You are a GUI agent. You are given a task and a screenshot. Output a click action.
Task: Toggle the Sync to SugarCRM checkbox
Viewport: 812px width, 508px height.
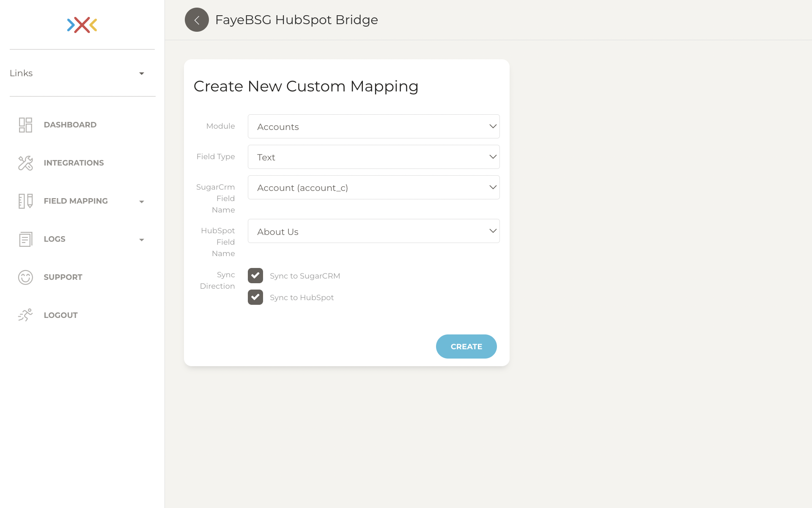255,275
